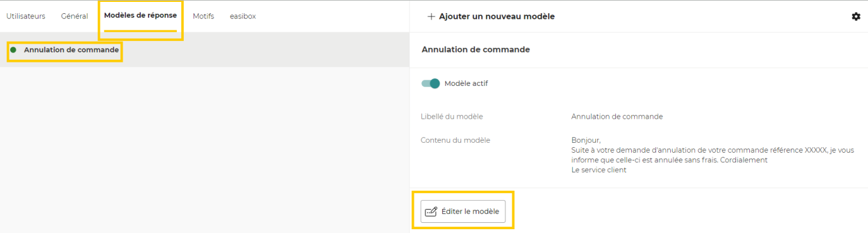Open the easibox tab
868x233 pixels.
click(243, 16)
